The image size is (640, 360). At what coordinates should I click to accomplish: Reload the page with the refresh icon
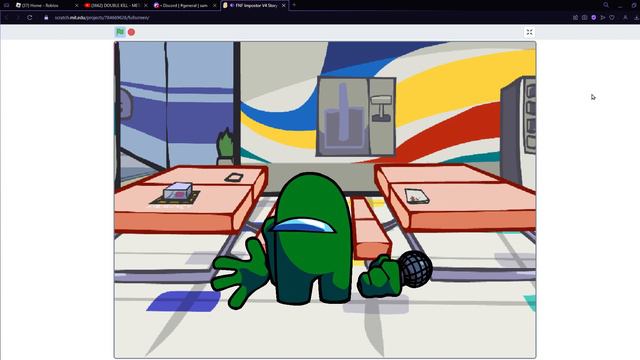point(30,18)
